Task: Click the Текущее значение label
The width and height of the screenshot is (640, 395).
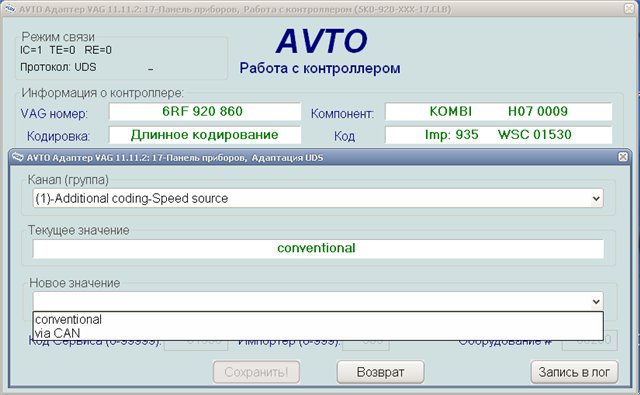Action: point(78,230)
